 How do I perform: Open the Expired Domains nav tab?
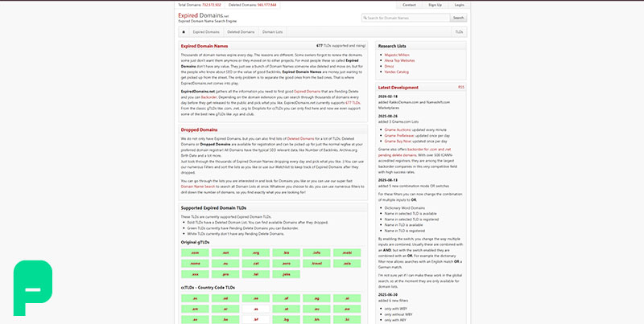[206, 32]
